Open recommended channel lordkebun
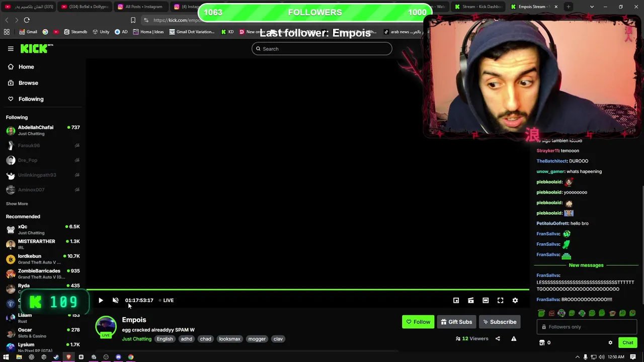Image resolution: width=644 pixels, height=362 pixels. click(x=43, y=259)
